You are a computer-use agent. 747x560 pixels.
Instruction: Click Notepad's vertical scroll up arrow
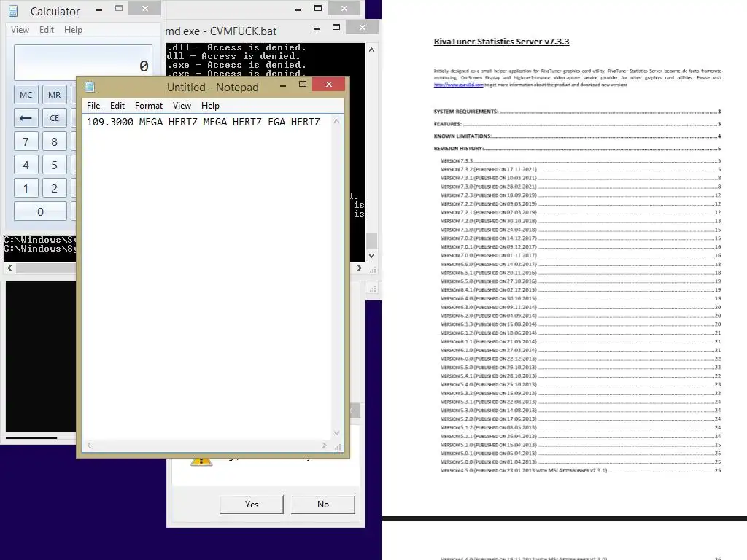(337, 122)
